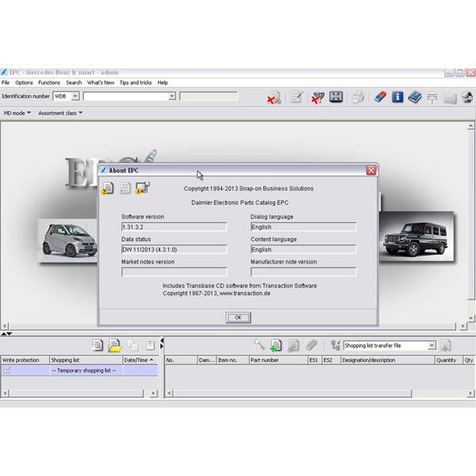The image size is (476, 476).
Task: Open the Functions menu
Action: [49, 83]
